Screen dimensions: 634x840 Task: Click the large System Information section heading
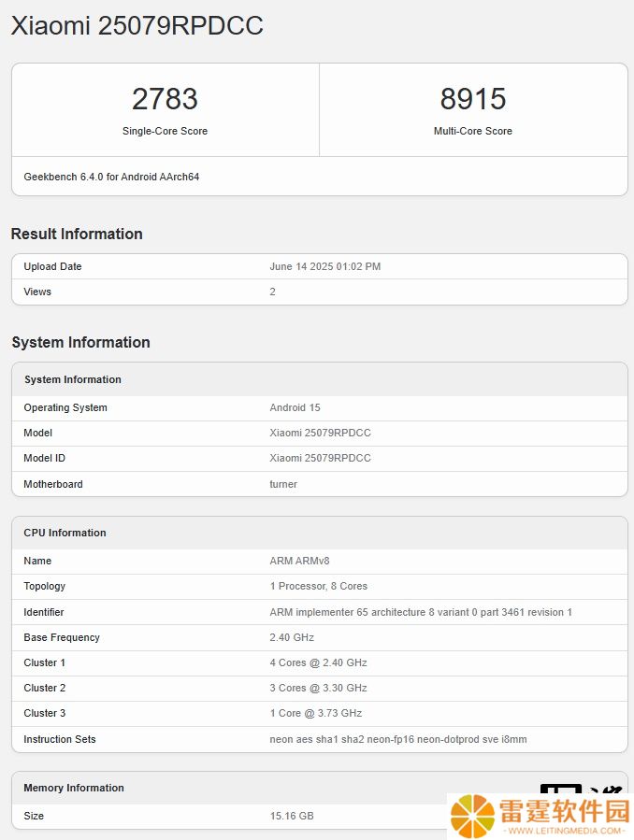(81, 342)
